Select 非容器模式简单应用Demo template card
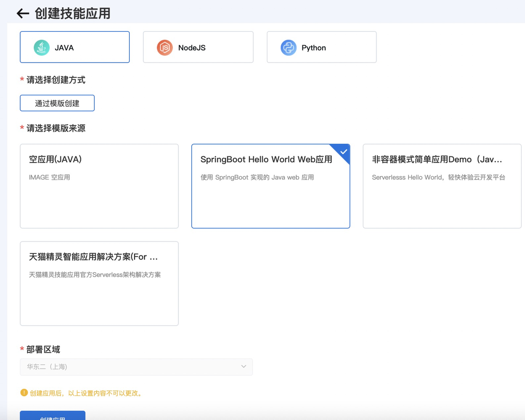This screenshot has height=420, width=525. [442, 186]
